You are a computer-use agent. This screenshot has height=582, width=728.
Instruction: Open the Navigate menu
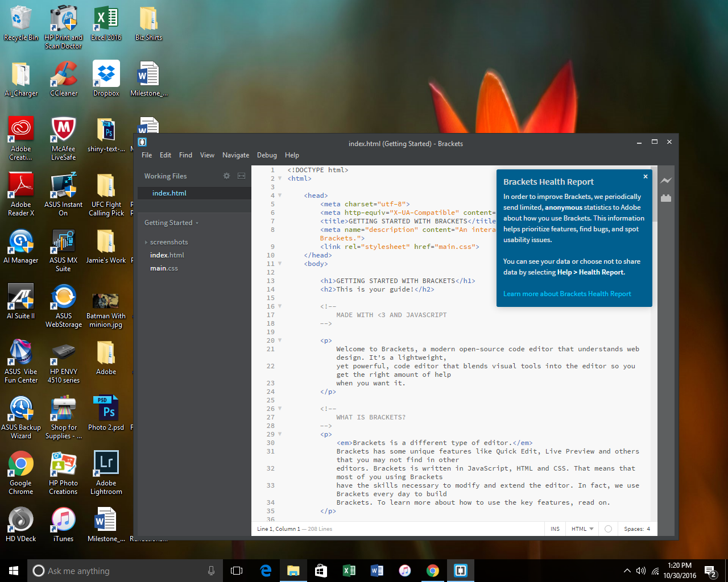point(235,155)
